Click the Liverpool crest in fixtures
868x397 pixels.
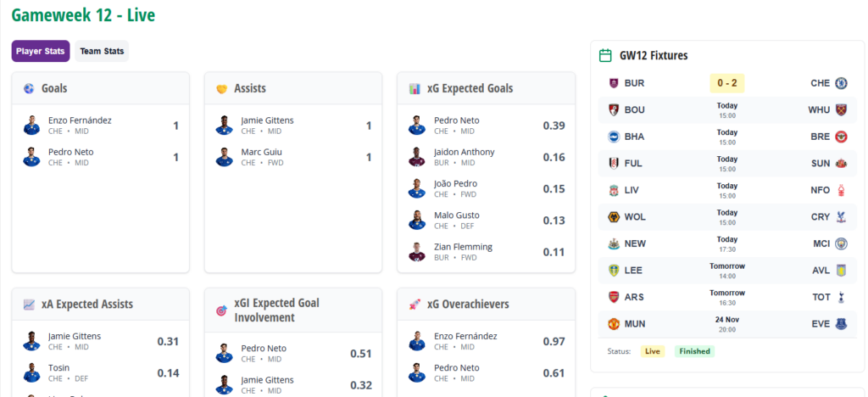(x=613, y=190)
